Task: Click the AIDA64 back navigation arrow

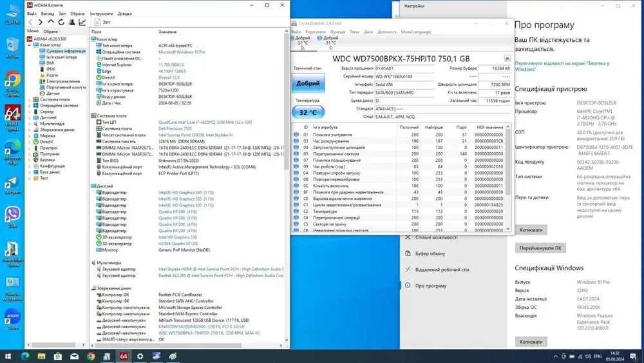Action: point(30,23)
